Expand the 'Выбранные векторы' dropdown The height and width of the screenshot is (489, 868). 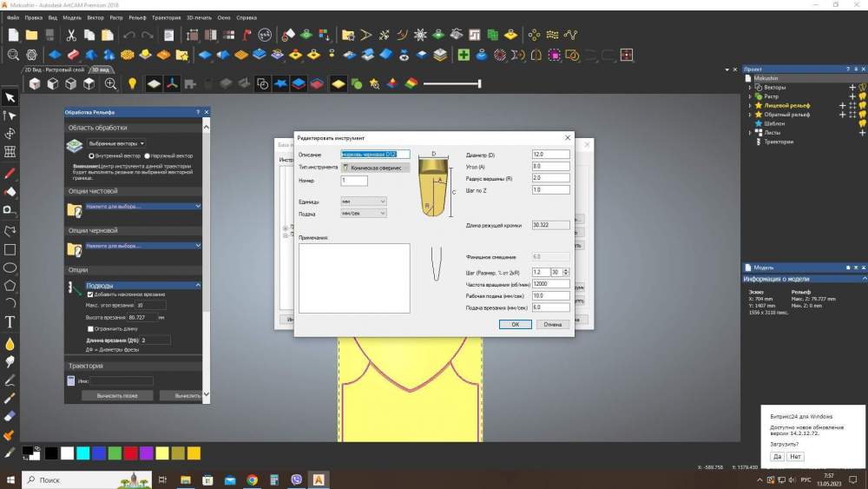pos(117,143)
